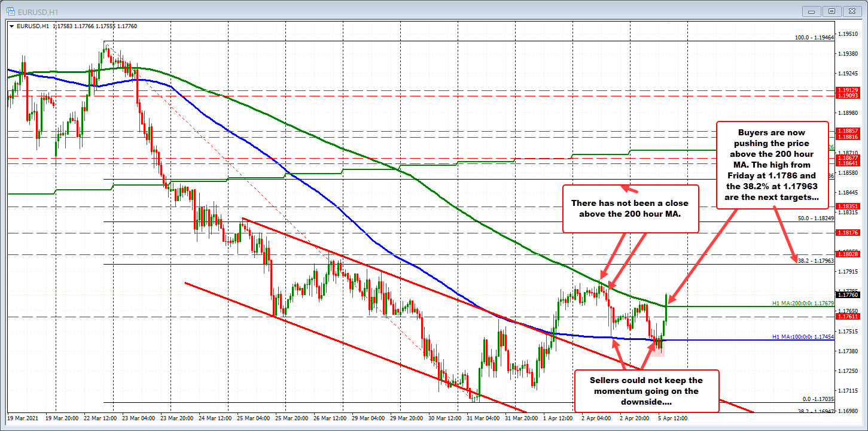Click the red price level tag 1.19093

(848, 96)
